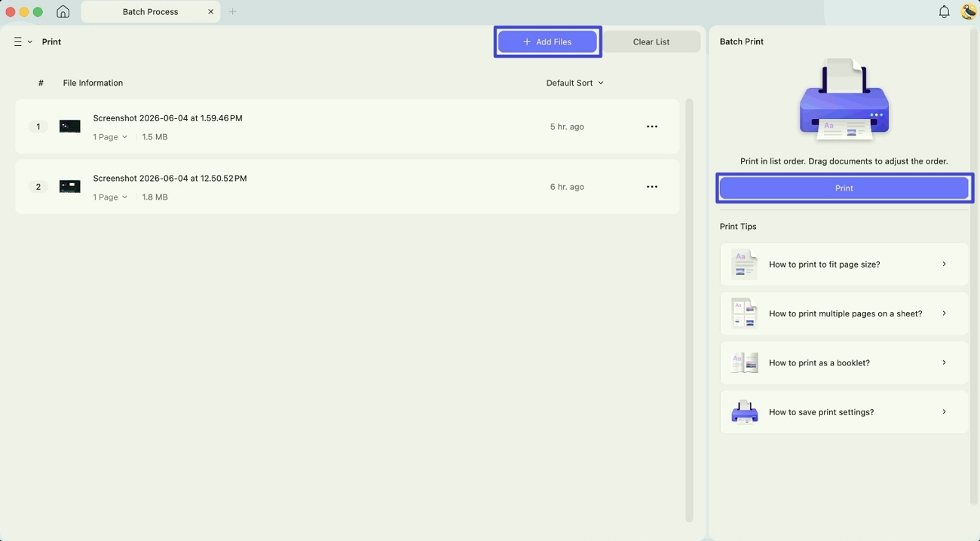Click the '6 hr. ago' timestamp
Image resolution: width=980 pixels, height=541 pixels.
pyautogui.click(x=567, y=187)
